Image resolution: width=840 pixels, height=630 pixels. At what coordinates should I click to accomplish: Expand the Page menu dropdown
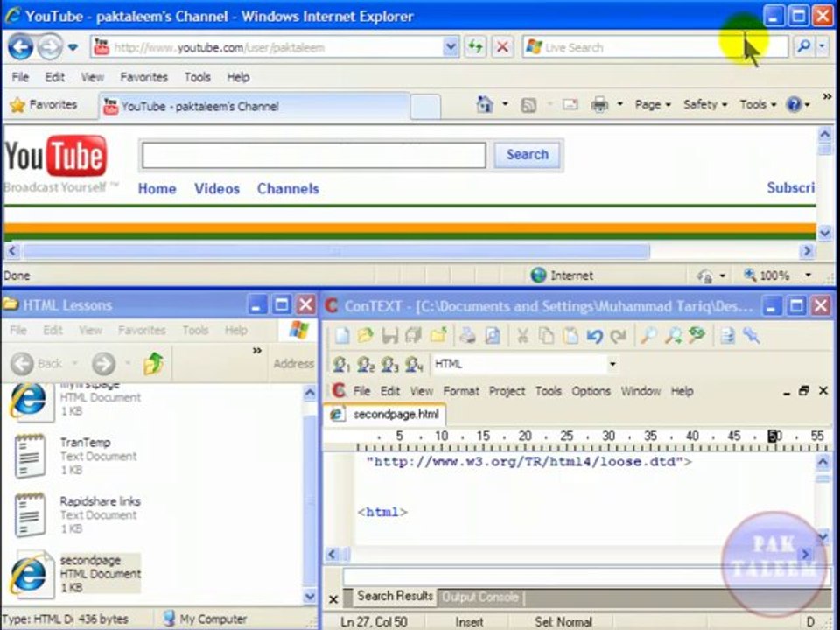click(653, 104)
